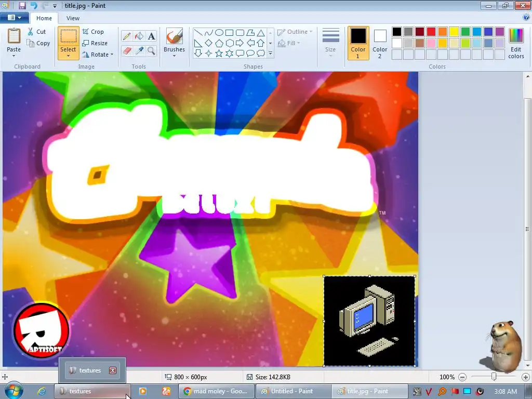Click the vertical scrollbar down arrow
Screen dimensions: 532x399
(x=528, y=365)
